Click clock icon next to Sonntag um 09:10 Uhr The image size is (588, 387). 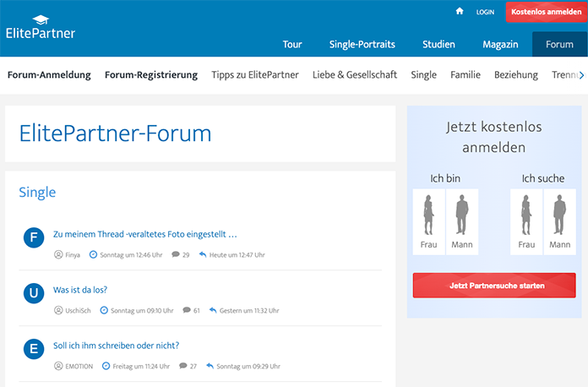coord(104,310)
